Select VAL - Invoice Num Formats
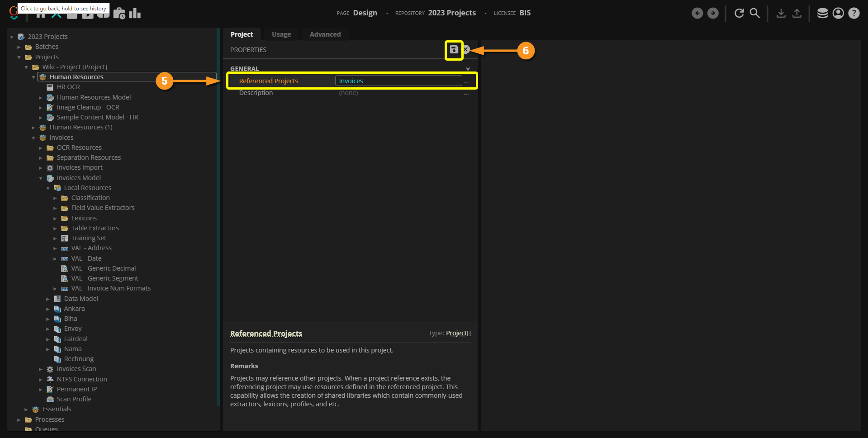 (111, 288)
